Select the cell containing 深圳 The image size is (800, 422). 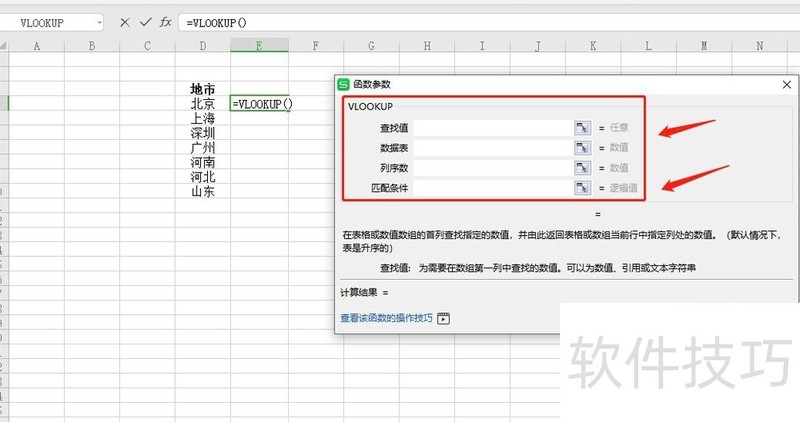click(203, 133)
